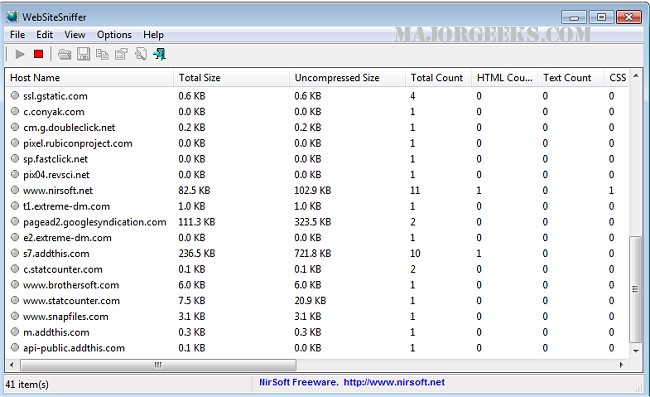Click bullet icon beside pagead2.googlesyndication.com
The height and width of the screenshot is (397, 650).
(x=15, y=222)
